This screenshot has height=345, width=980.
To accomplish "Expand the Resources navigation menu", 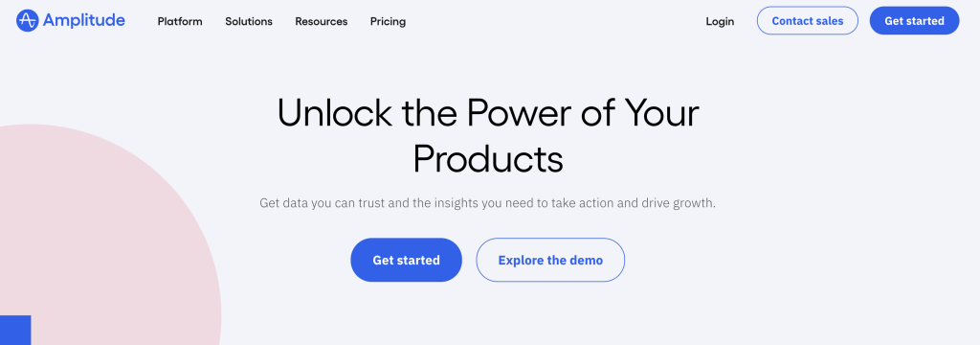I will pyautogui.click(x=322, y=21).
